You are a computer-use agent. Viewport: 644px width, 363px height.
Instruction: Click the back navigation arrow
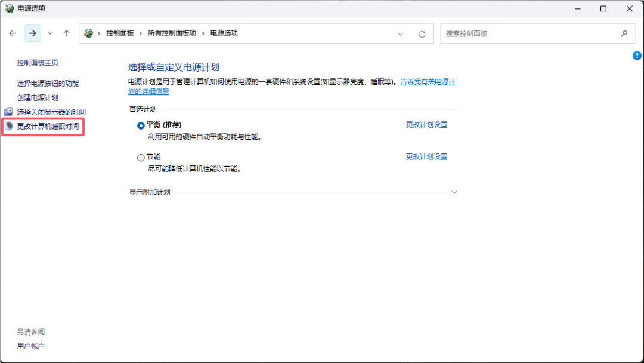(x=13, y=33)
